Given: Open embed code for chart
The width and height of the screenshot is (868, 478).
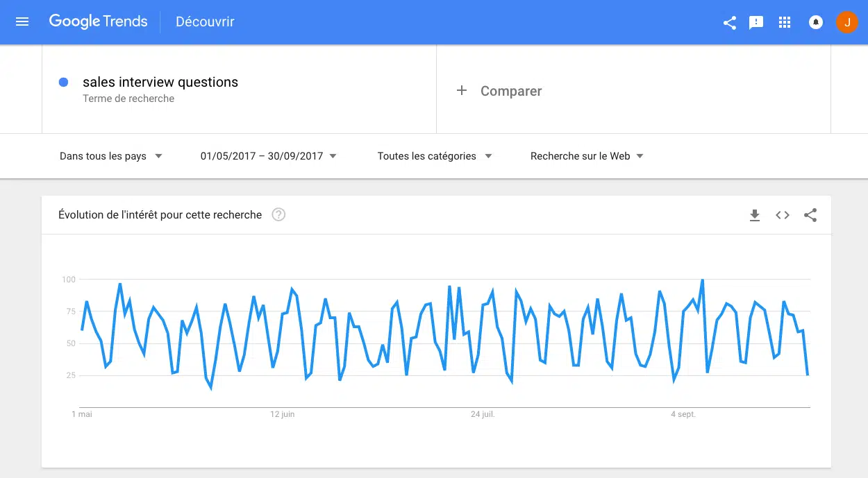Looking at the screenshot, I should [783, 215].
